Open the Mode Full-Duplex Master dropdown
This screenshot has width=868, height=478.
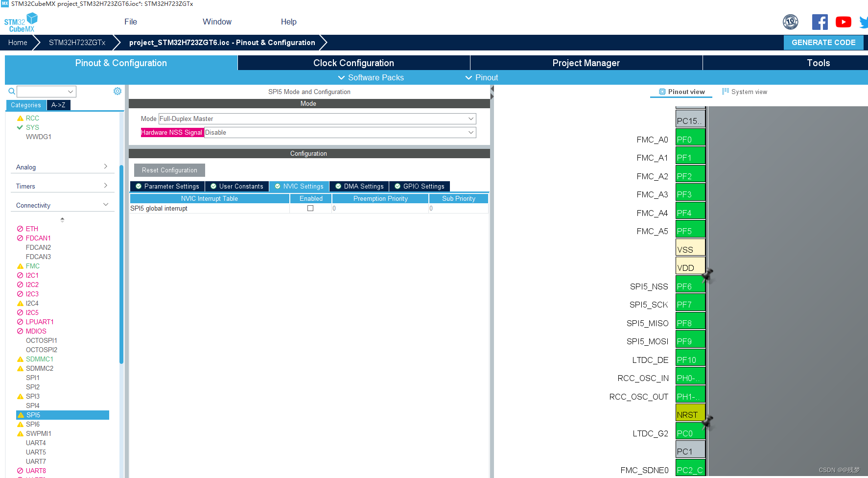click(317, 119)
